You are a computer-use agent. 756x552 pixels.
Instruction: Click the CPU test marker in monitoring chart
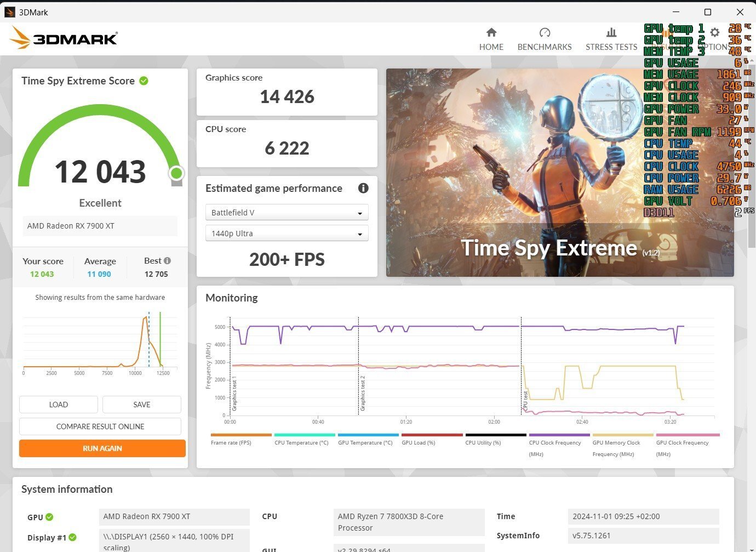tap(525, 401)
